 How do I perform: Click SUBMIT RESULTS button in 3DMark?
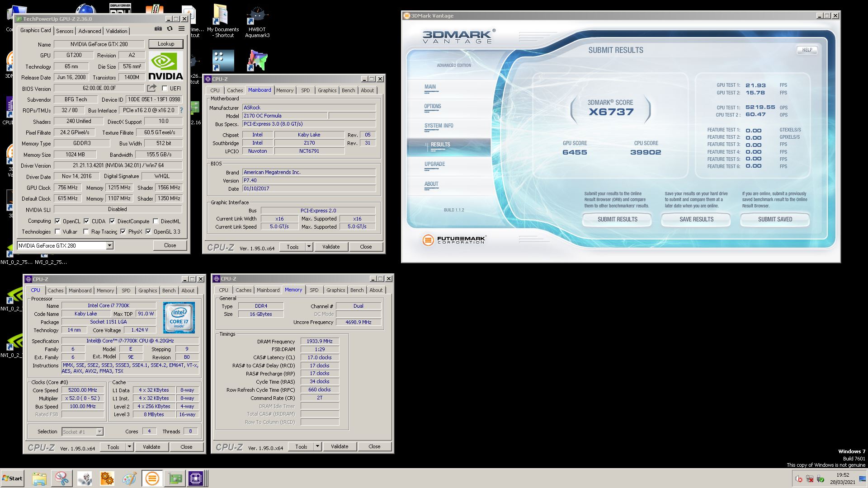point(617,219)
